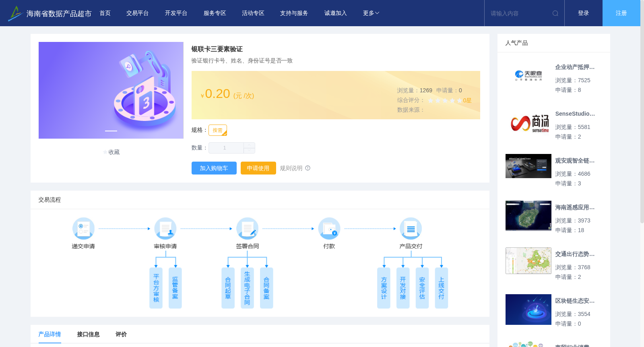Switch to the 产品详情 tab
This screenshot has height=347, width=644.
pyautogui.click(x=50, y=334)
